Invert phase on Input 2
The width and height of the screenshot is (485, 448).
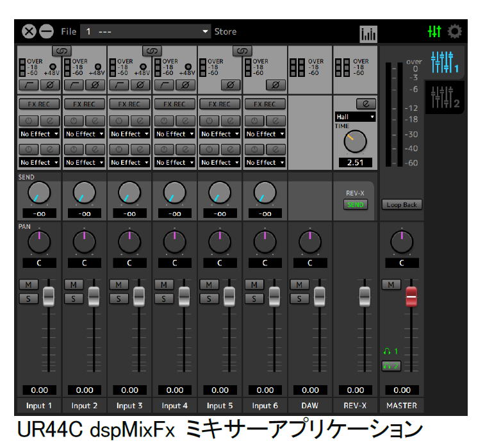(x=95, y=85)
